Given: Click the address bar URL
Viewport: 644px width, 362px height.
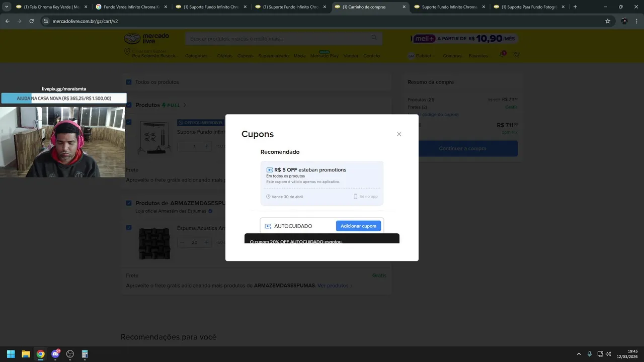Looking at the screenshot, I should point(85,21).
